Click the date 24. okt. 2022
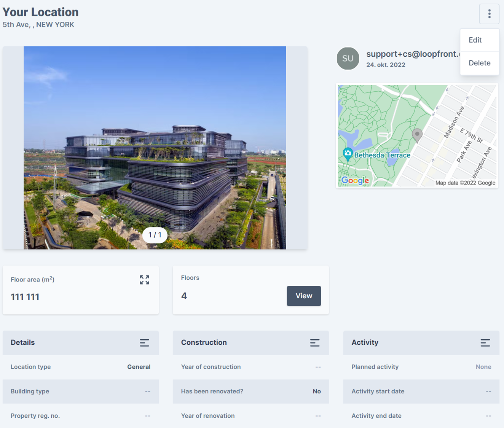The width and height of the screenshot is (504, 428). coord(386,65)
